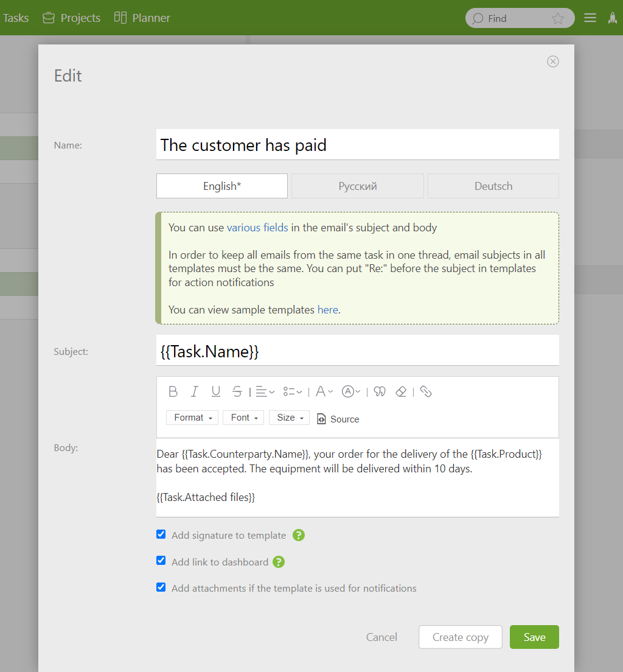
Task: Click into the Body text area
Action: point(357,477)
